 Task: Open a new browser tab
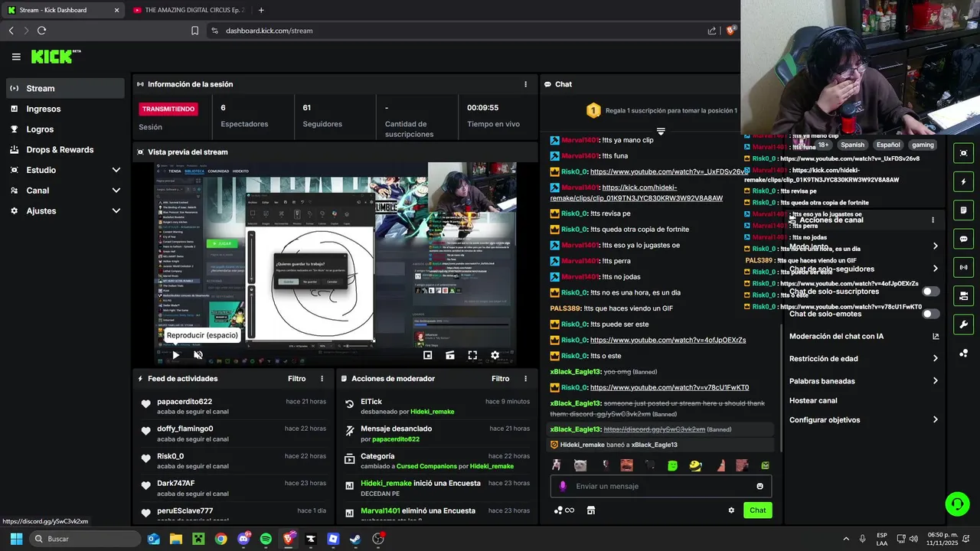(x=261, y=10)
